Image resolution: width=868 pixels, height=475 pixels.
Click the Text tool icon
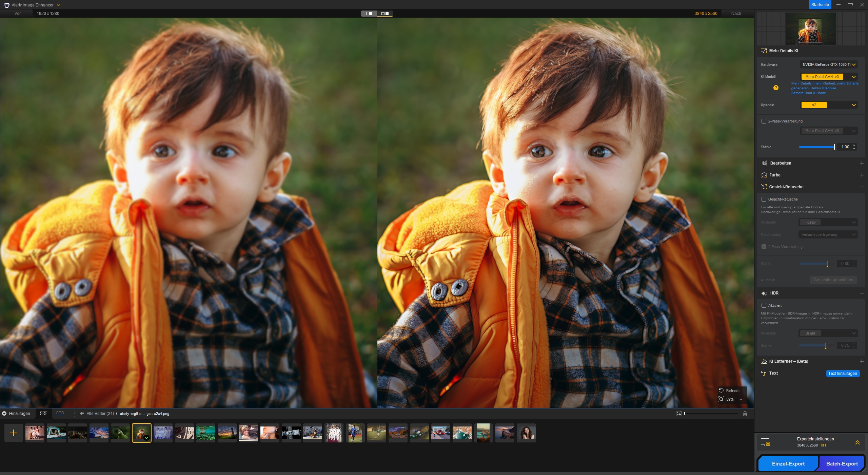pos(764,373)
